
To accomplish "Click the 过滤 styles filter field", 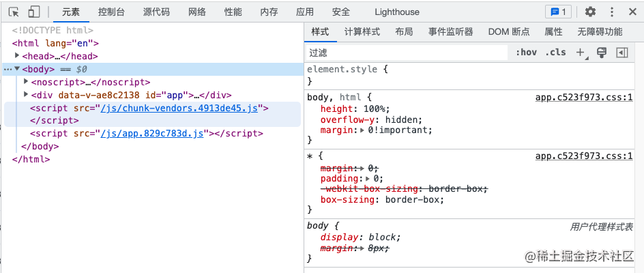I will tap(407, 53).
